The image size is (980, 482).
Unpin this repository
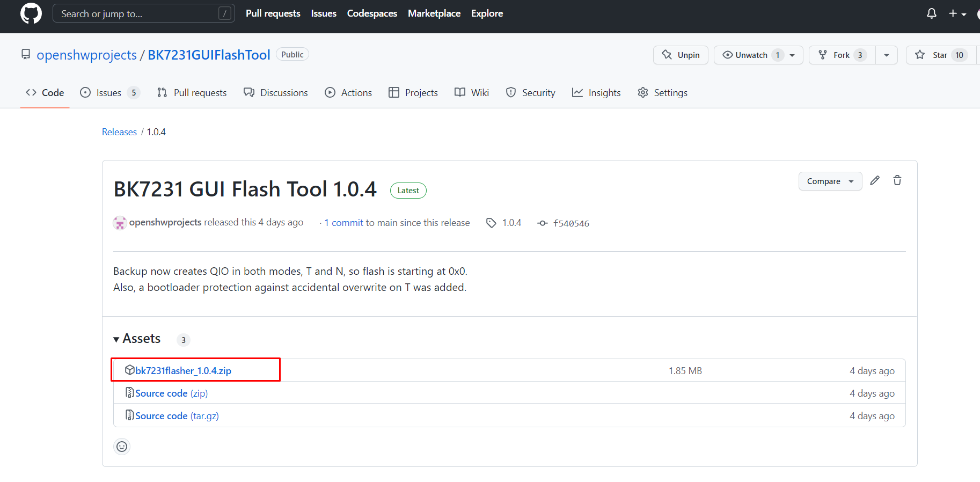click(x=681, y=55)
